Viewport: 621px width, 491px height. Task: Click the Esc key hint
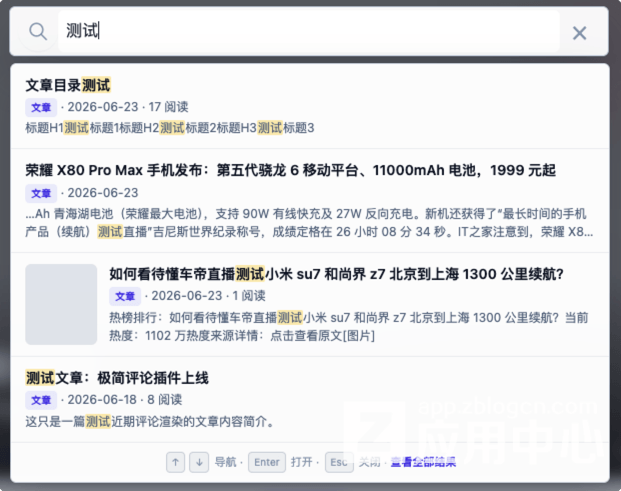[x=339, y=462]
